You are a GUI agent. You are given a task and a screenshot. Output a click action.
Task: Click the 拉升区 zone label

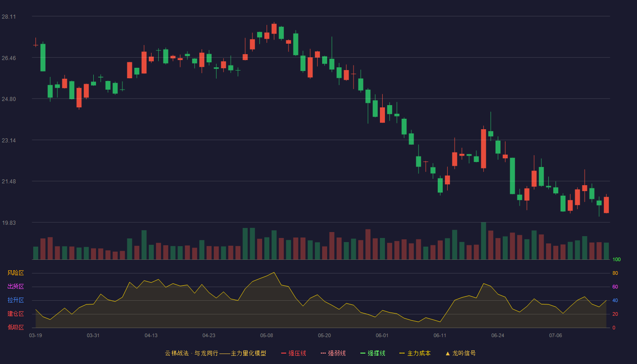pos(15,300)
